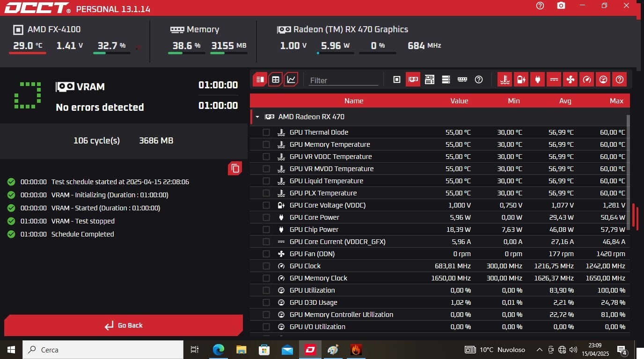Open File Explorer from the taskbar

pos(241,349)
